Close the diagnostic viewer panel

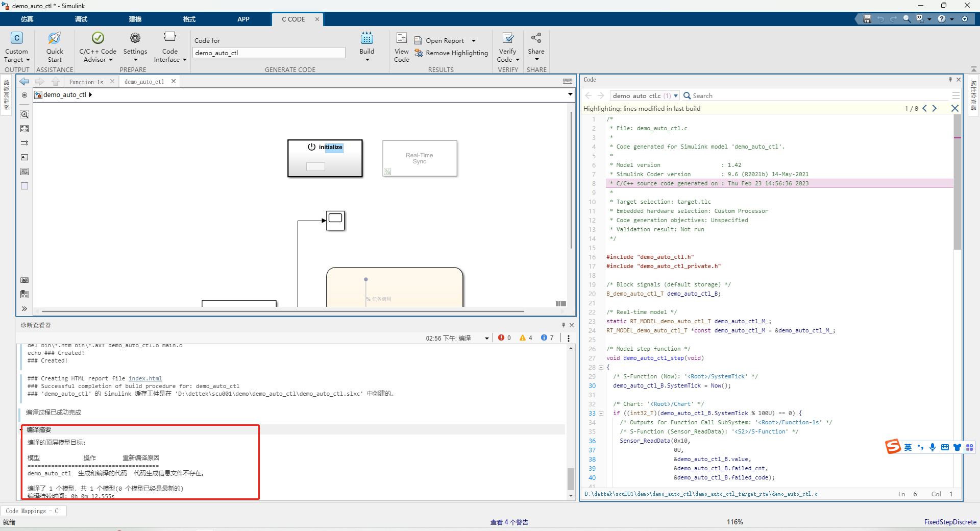pos(572,325)
